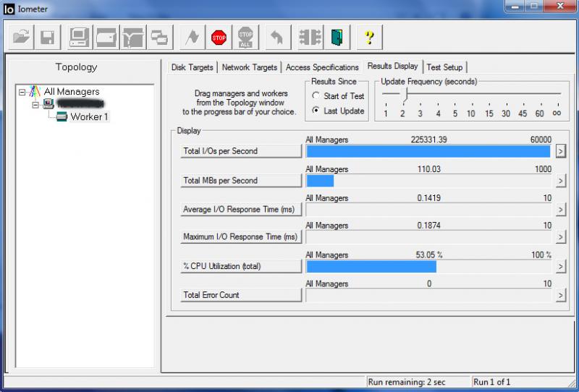Click the Reset Workers arrow icon

tap(278, 38)
